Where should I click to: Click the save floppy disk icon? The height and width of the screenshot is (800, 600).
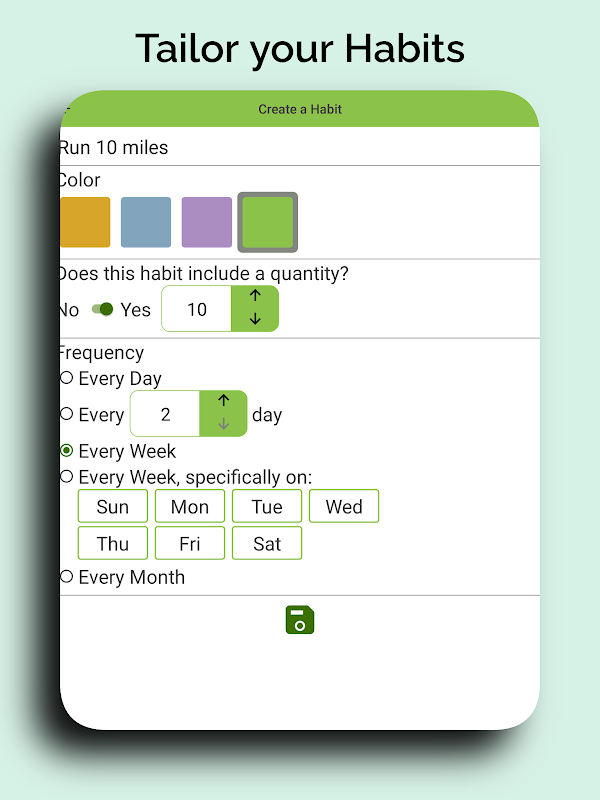click(300, 620)
